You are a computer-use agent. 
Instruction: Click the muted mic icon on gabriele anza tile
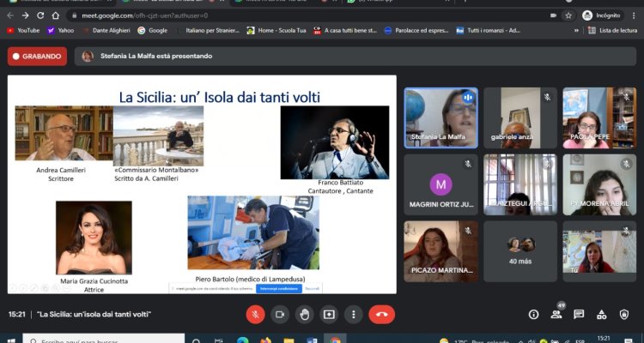547,97
